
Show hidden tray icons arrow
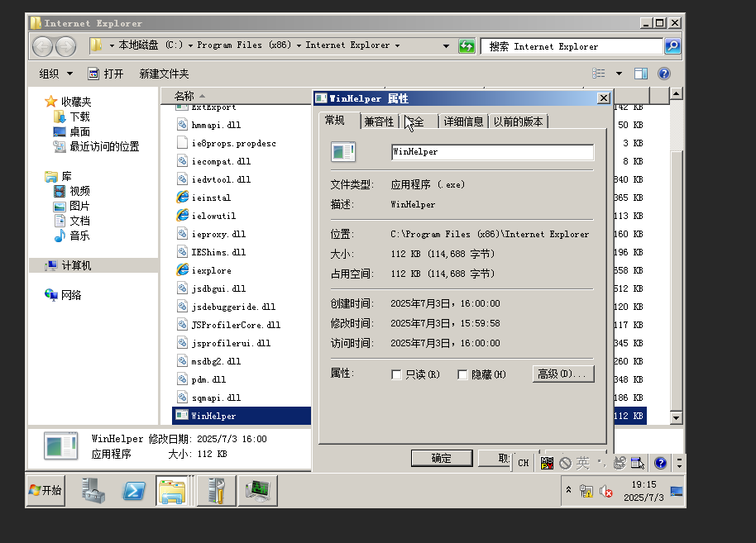pos(569,489)
